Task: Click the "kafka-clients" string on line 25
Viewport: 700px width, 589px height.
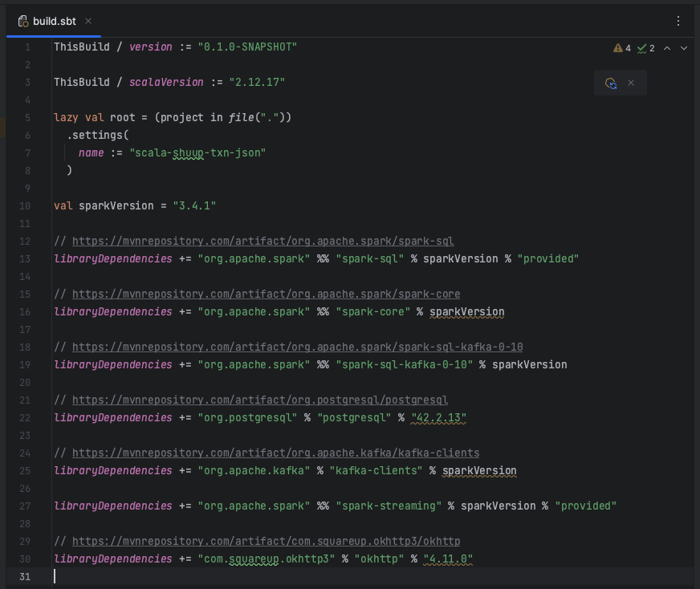Action: 376,470
